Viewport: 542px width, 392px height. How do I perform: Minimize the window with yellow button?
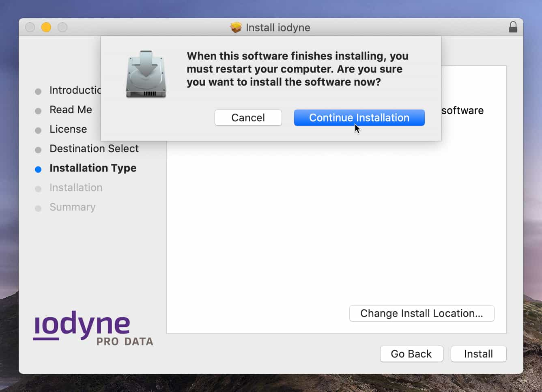click(x=46, y=27)
